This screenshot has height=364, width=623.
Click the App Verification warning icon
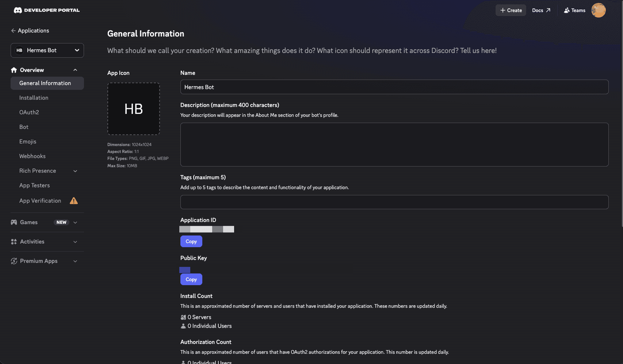(x=74, y=201)
